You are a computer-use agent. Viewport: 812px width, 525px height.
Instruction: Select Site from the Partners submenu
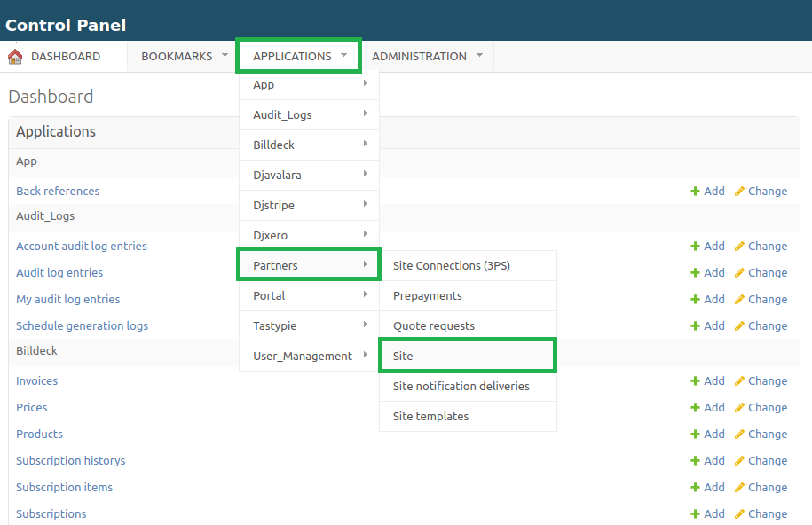coord(467,357)
